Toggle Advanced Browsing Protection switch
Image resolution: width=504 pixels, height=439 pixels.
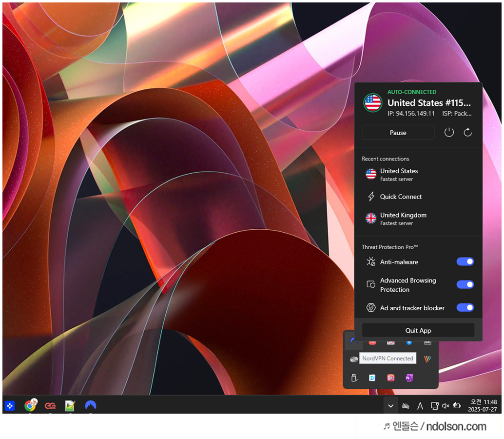(x=465, y=285)
